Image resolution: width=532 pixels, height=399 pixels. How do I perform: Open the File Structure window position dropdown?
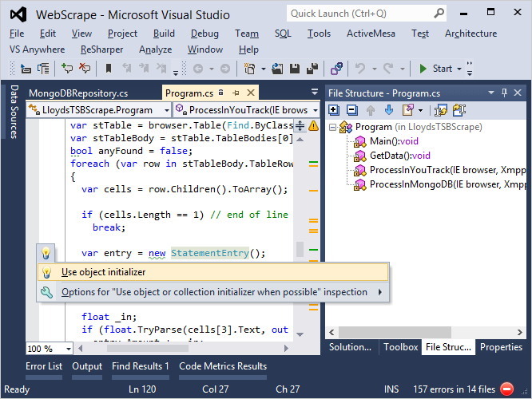click(491, 93)
